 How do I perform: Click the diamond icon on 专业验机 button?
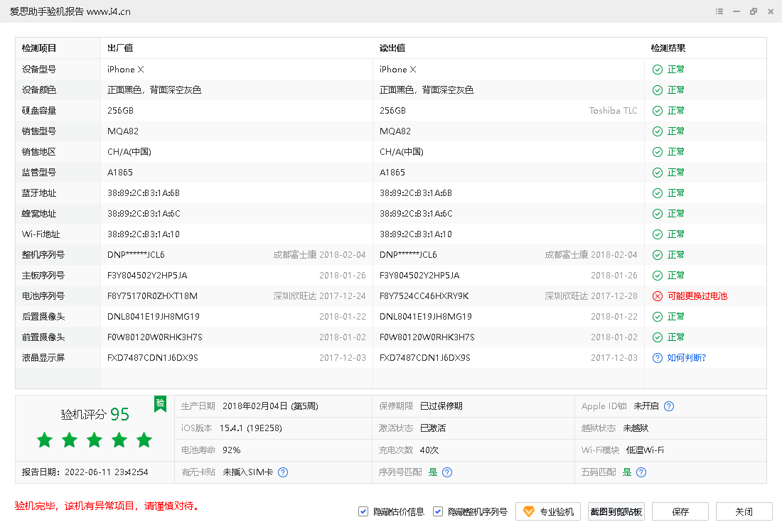(x=529, y=511)
